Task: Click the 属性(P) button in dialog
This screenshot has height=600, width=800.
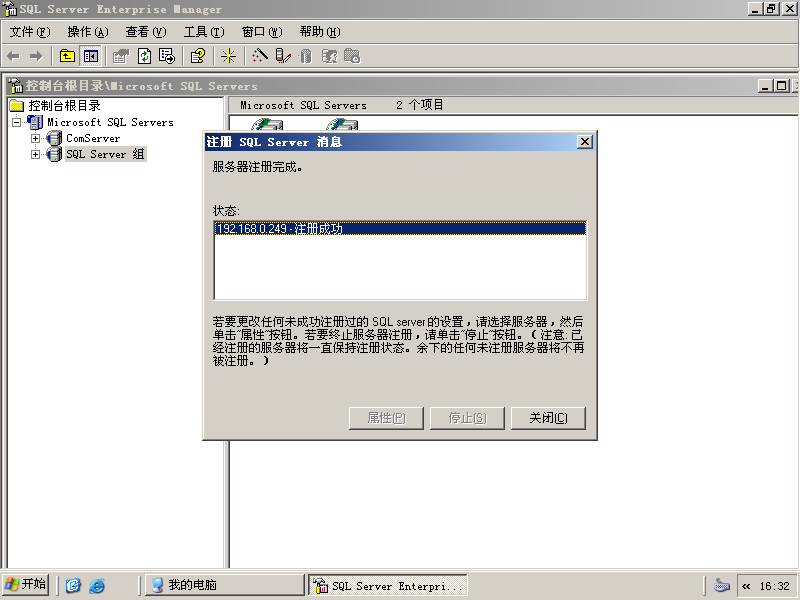Action: coord(386,418)
